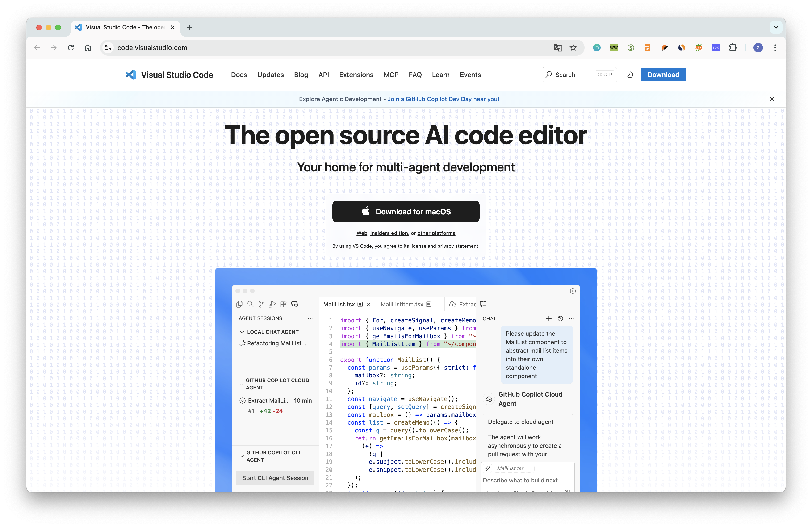Bookmark this page with the star icon
The image size is (812, 527).
tap(573, 48)
